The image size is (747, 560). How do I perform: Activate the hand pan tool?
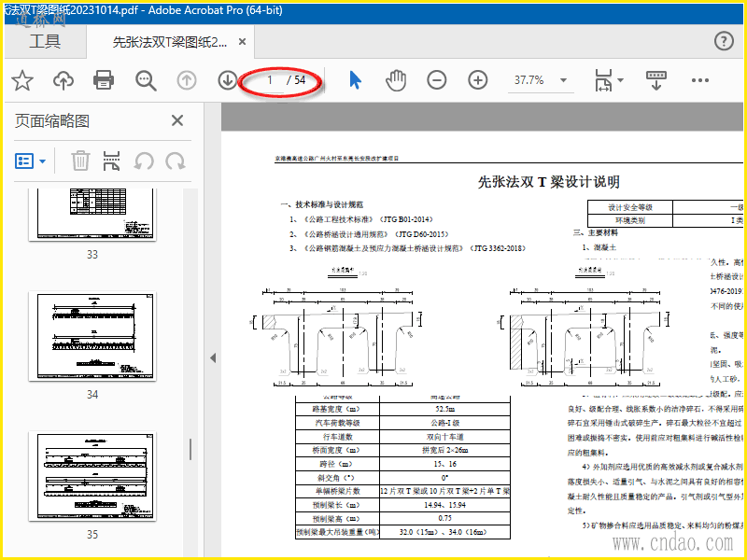pyautogui.click(x=396, y=80)
